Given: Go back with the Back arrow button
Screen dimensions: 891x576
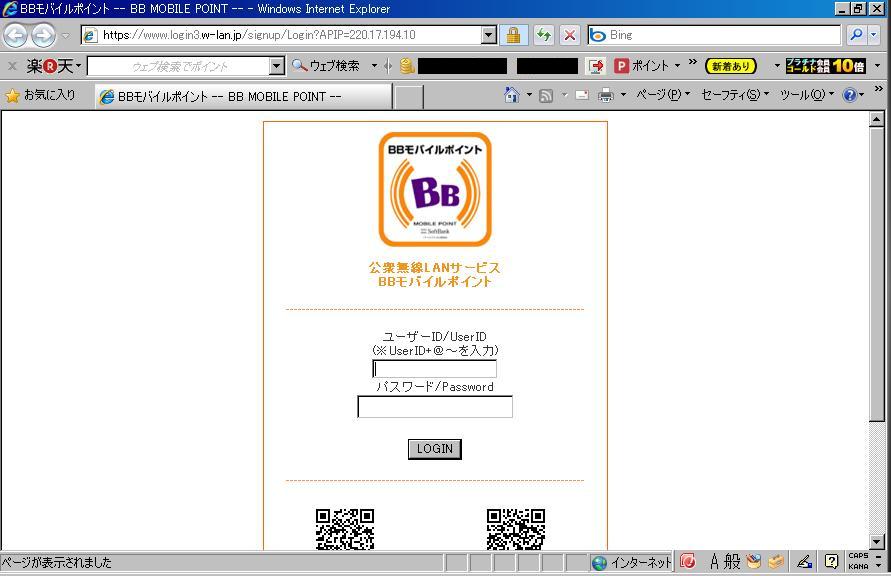Looking at the screenshot, I should (15, 35).
